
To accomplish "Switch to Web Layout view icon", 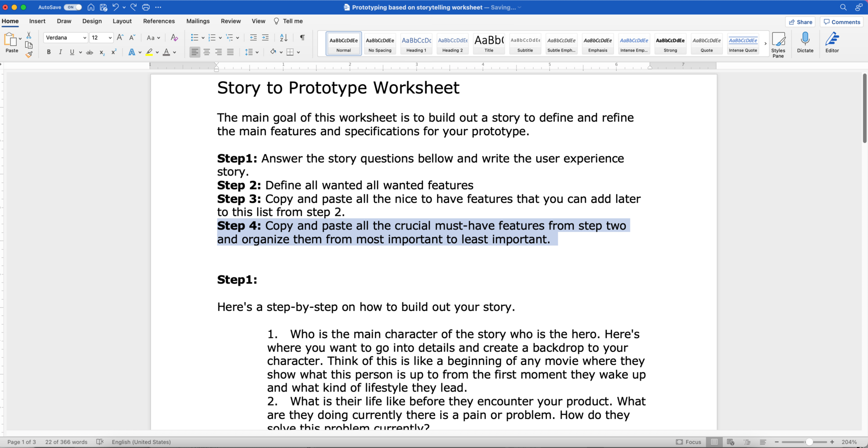I will point(731,442).
